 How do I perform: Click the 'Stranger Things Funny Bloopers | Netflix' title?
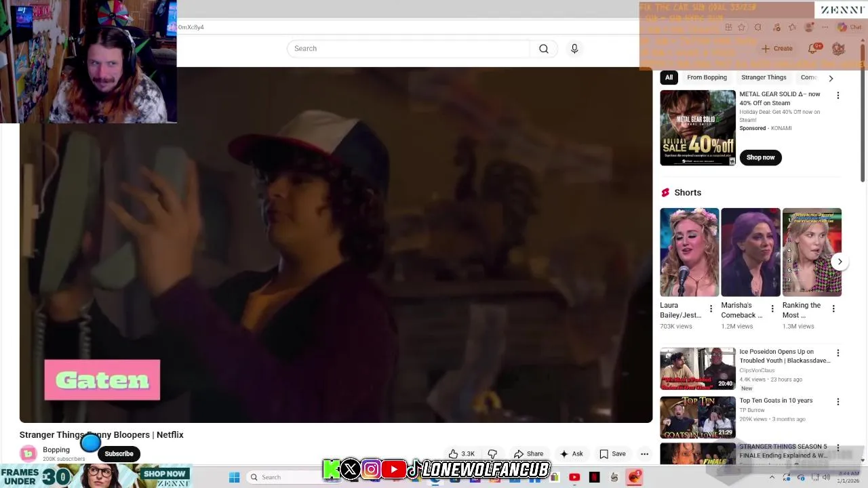102,435
